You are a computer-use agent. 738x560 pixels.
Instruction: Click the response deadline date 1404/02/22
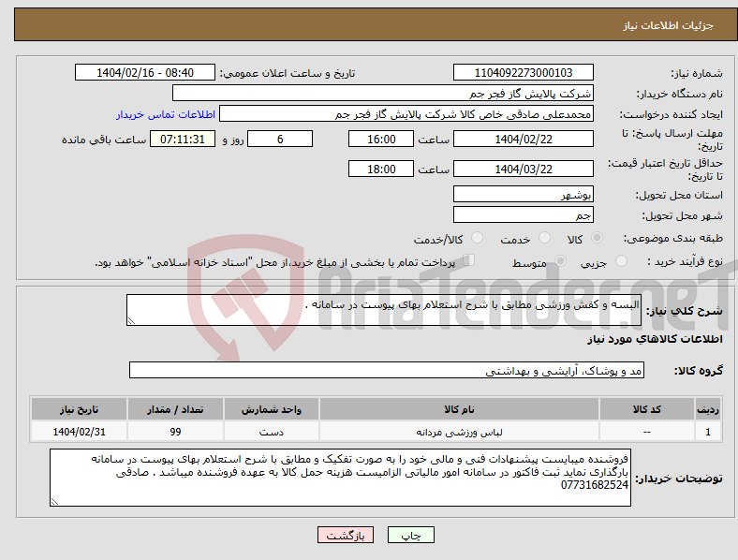coord(523,140)
